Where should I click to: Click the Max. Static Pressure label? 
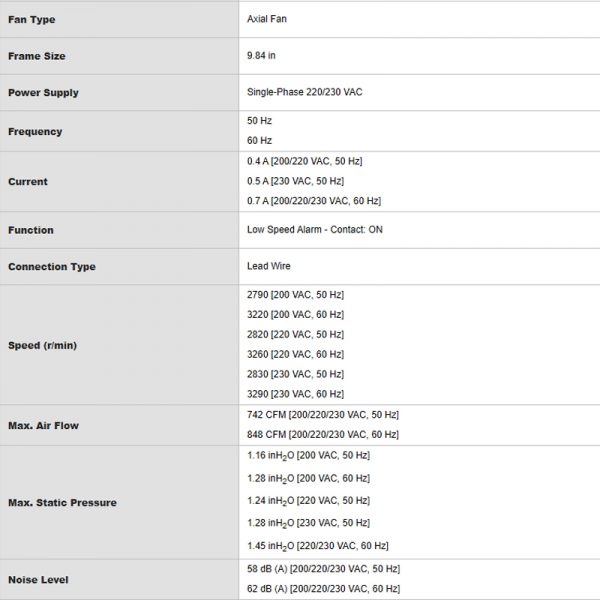(x=62, y=502)
